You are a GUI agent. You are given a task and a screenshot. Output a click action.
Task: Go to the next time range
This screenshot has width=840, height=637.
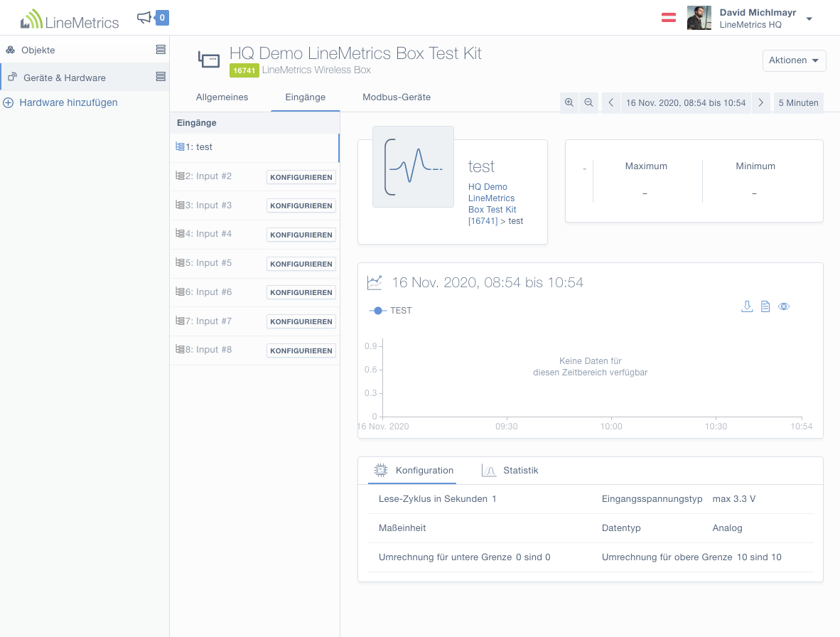pos(760,102)
